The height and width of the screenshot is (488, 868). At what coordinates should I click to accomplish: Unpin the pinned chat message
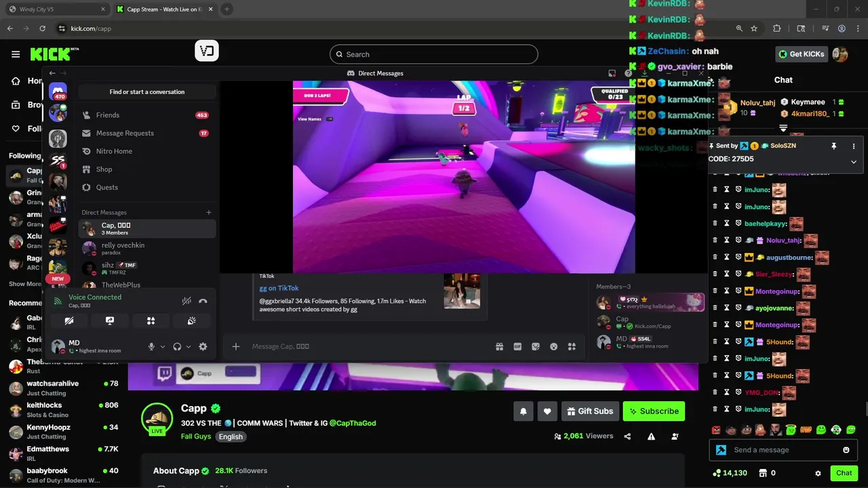point(833,146)
